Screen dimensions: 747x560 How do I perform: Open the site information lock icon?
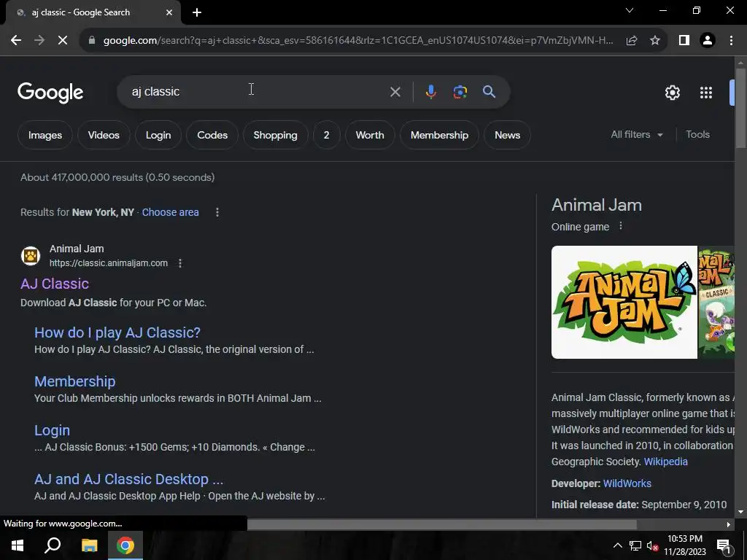pos(92,41)
